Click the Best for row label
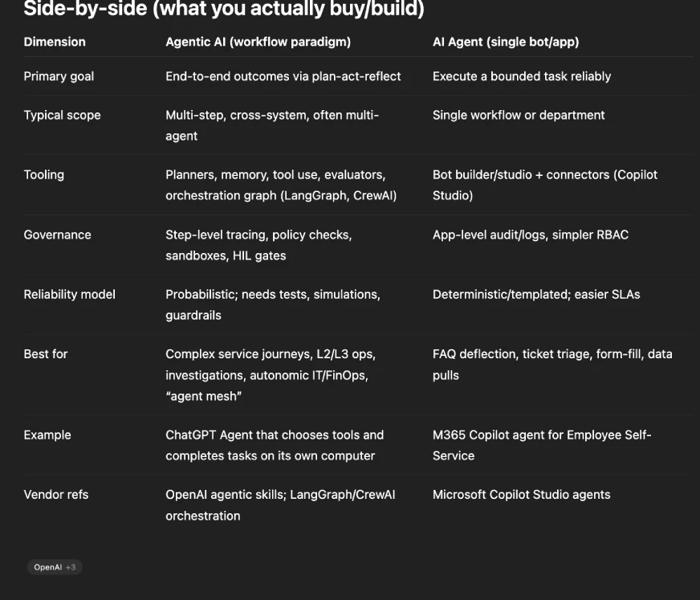This screenshot has height=600, width=700. coord(46,353)
